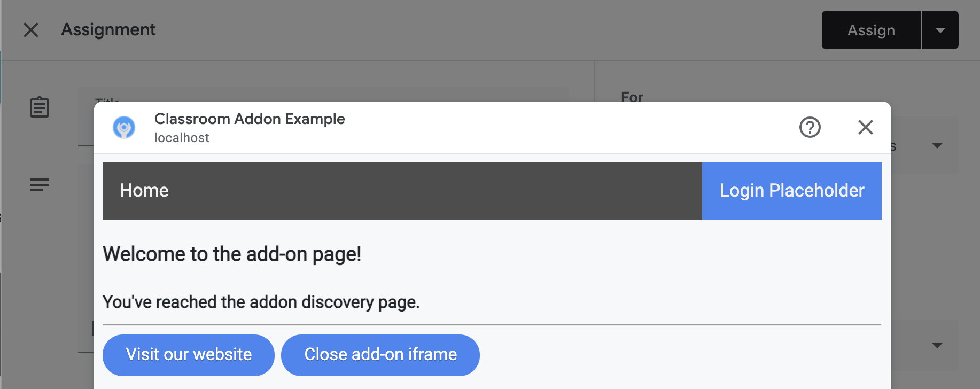This screenshot has width=980, height=389.
Task: Open the bottom-right dropdown selector
Action: pos(938,346)
